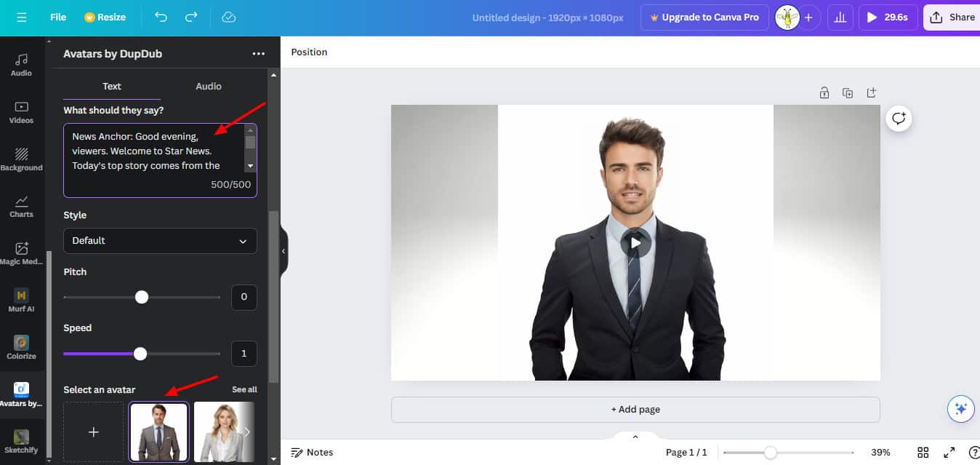980x465 pixels.
Task: Open the Videos sidebar panel
Action: (x=21, y=112)
